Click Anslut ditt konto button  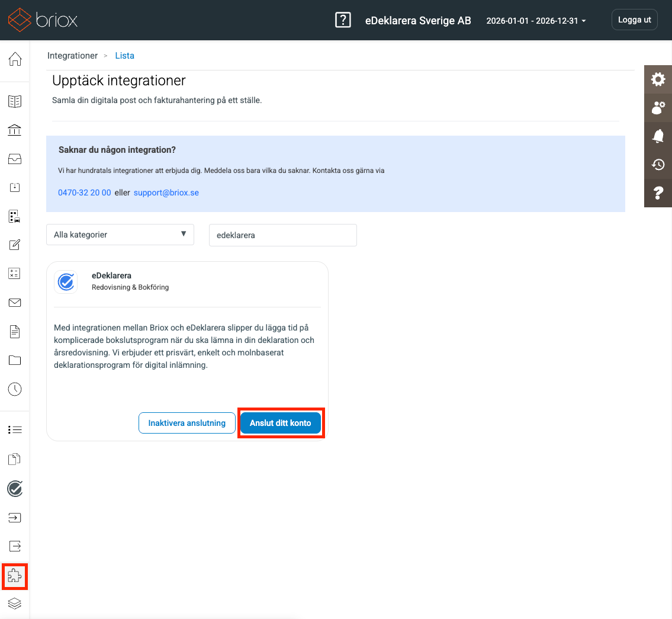point(281,423)
